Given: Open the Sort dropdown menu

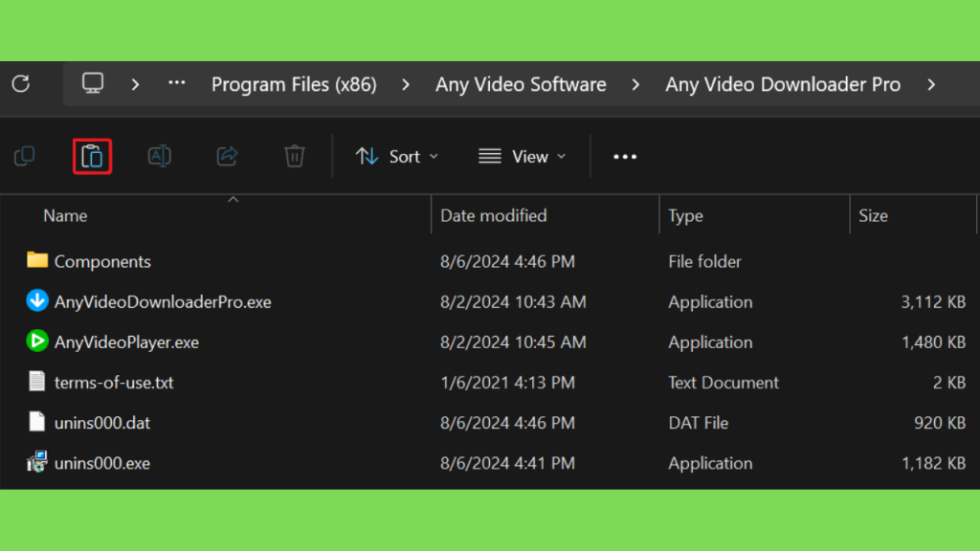Looking at the screenshot, I should pos(397,156).
